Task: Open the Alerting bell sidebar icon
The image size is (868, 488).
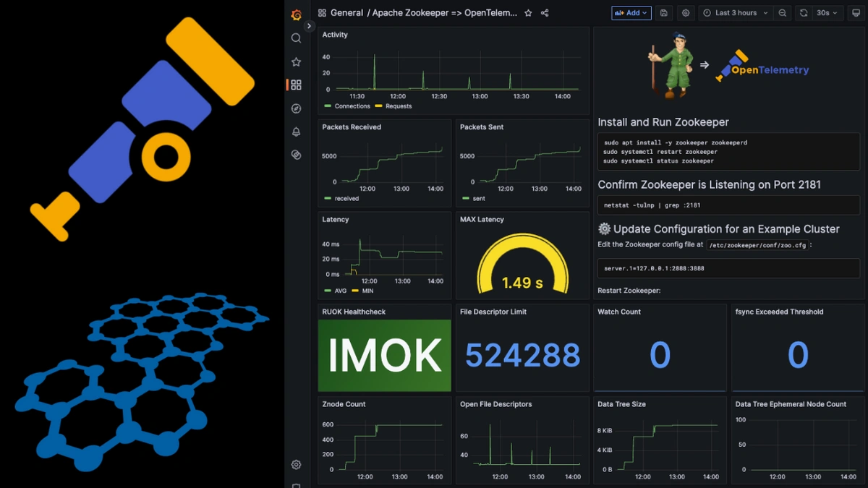Action: tap(296, 132)
